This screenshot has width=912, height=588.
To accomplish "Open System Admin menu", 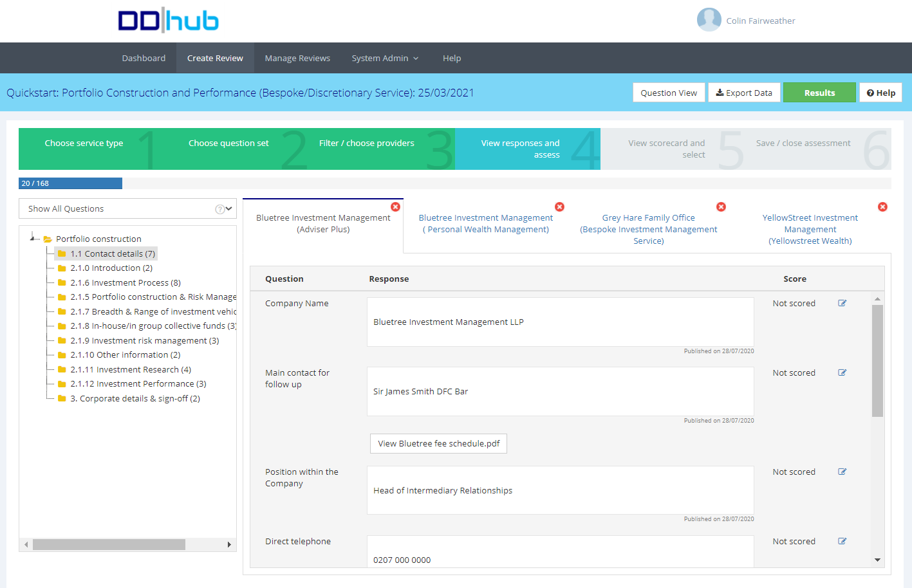I will [385, 58].
